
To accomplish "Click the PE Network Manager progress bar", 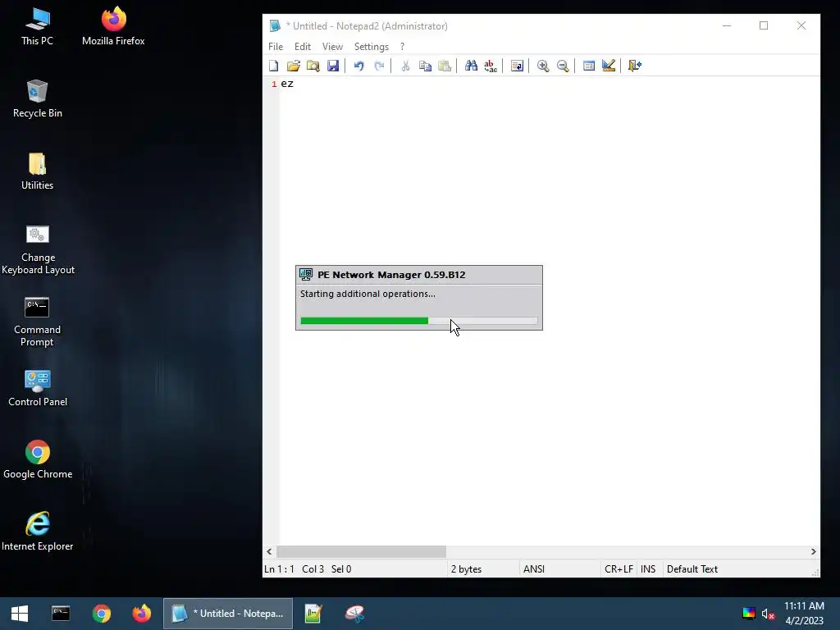I will [x=419, y=321].
